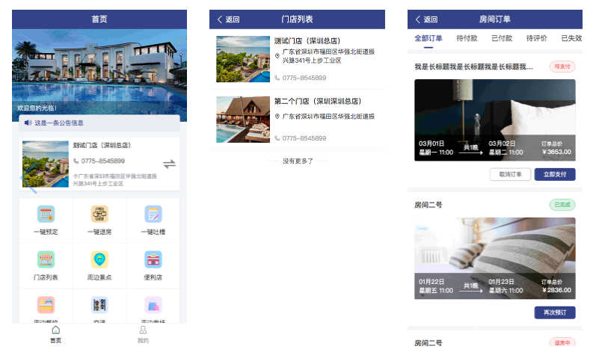
Task: Go back from the 房间订单 screen
Action: [426, 19]
